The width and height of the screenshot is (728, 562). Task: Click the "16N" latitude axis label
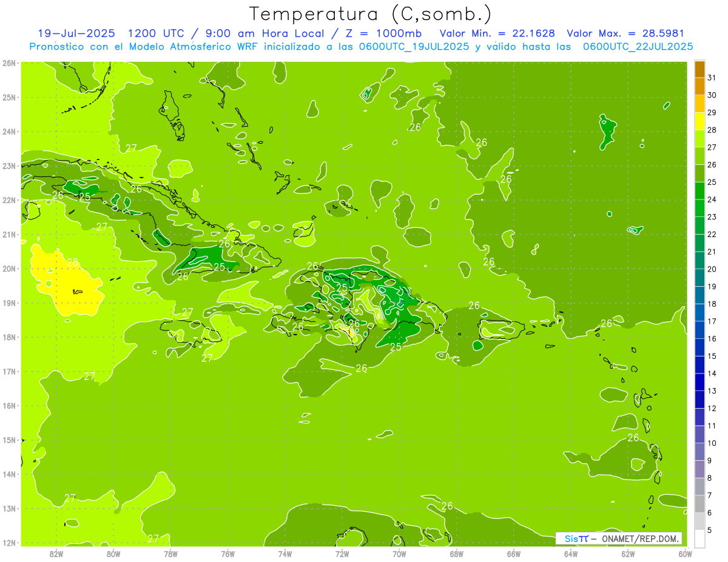[9, 406]
